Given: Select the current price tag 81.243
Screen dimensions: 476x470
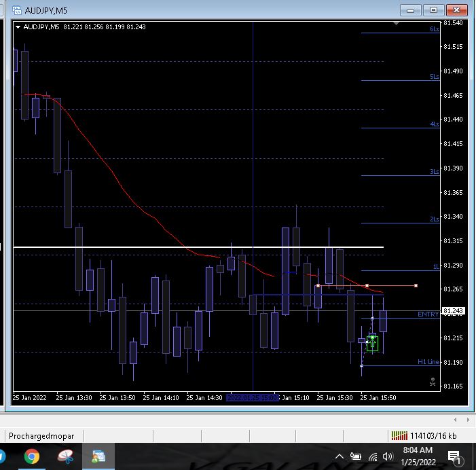Looking at the screenshot, I should (x=453, y=310).
